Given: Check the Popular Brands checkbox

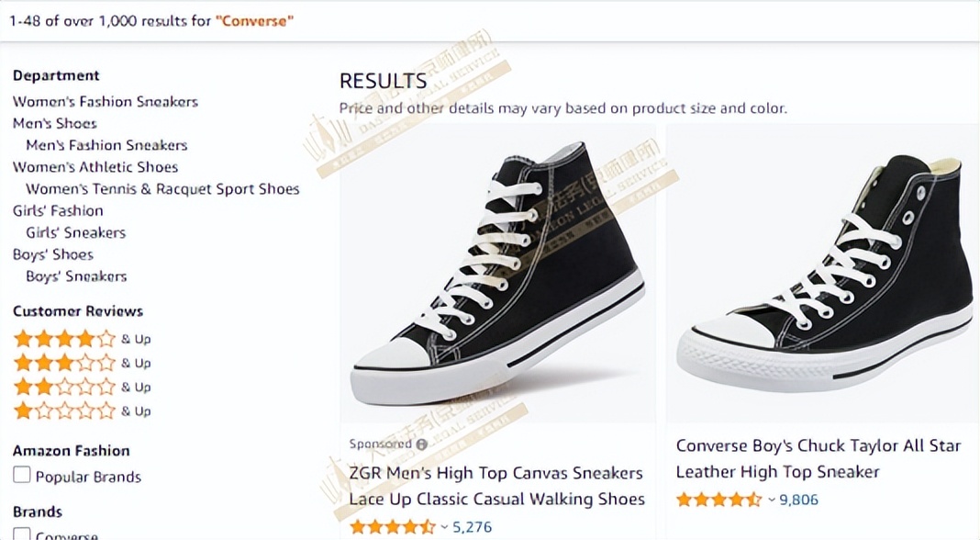Looking at the screenshot, I should [20, 476].
